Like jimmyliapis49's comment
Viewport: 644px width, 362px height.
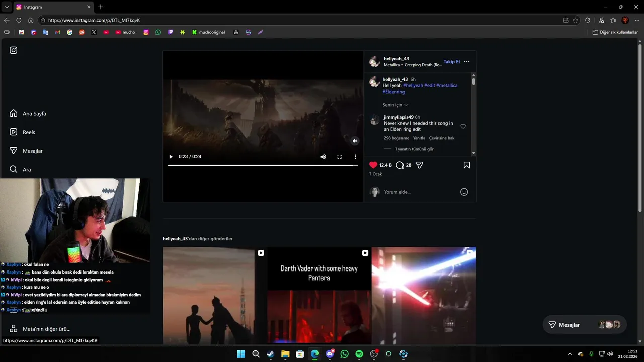(x=463, y=126)
